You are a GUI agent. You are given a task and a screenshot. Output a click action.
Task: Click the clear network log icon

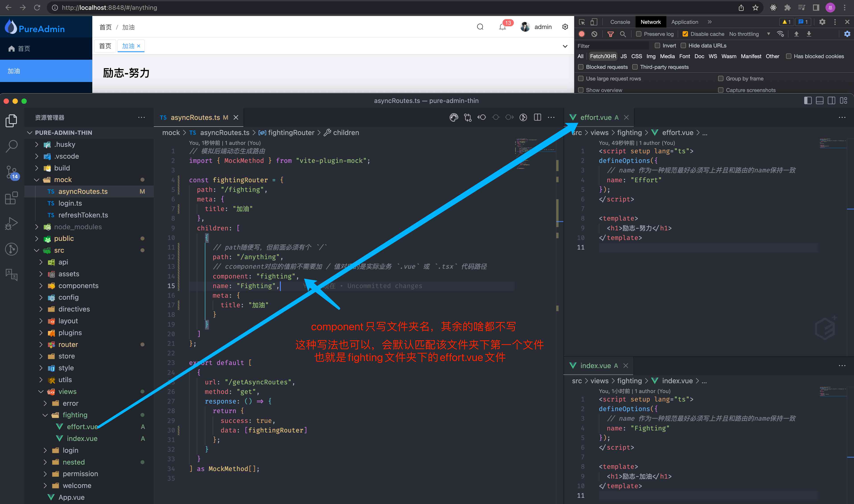pyautogui.click(x=594, y=34)
